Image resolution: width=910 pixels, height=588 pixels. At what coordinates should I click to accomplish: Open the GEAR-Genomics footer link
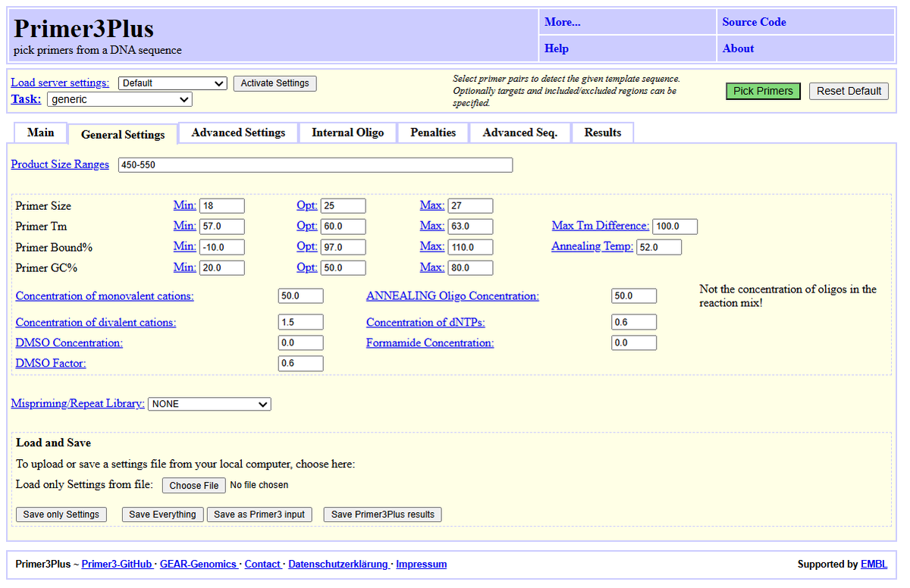tap(198, 565)
